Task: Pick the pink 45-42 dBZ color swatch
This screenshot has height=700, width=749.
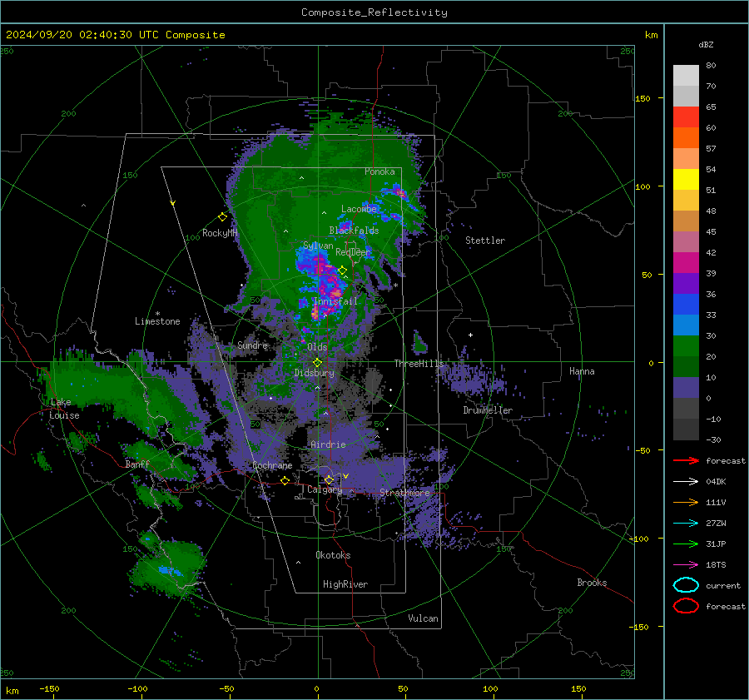Action: point(686,242)
